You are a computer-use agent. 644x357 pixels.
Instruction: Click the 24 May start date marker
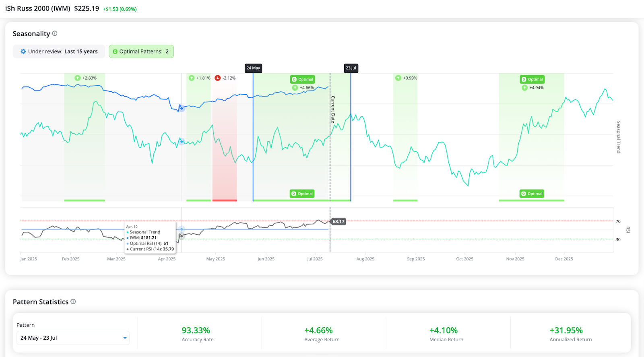click(x=253, y=68)
